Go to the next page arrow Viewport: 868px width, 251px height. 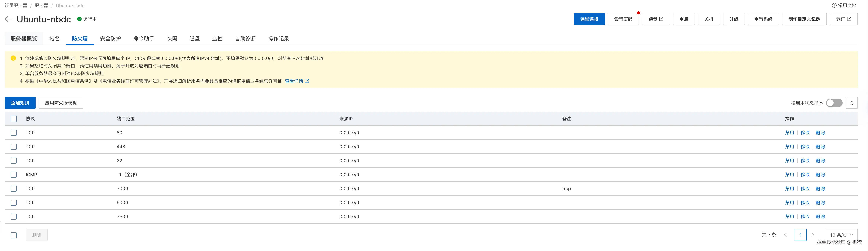tap(813, 235)
